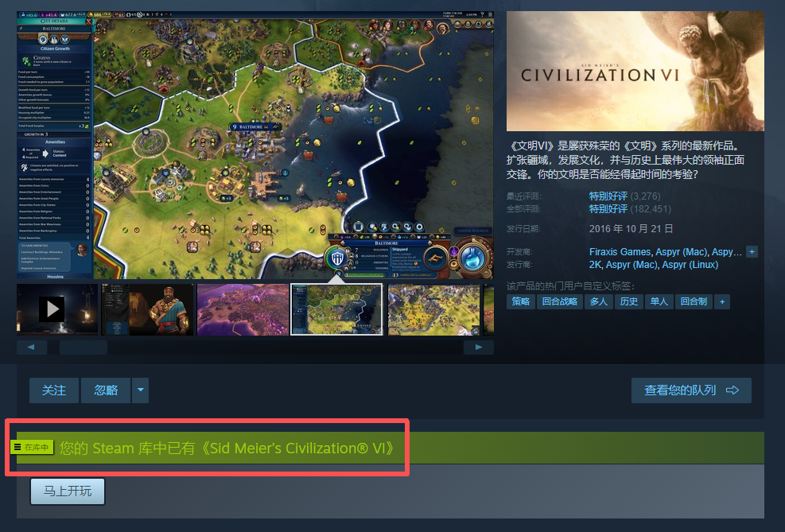Screen dimensions: 785x532
Task: Click 查看您的队列 queue button
Action: (691, 390)
